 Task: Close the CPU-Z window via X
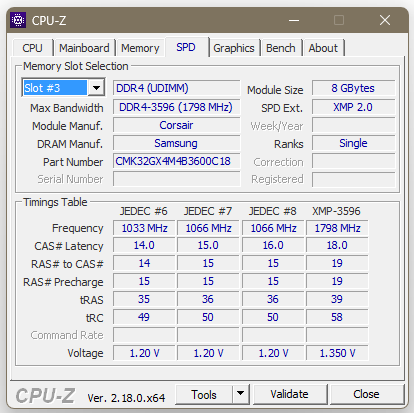click(x=385, y=20)
